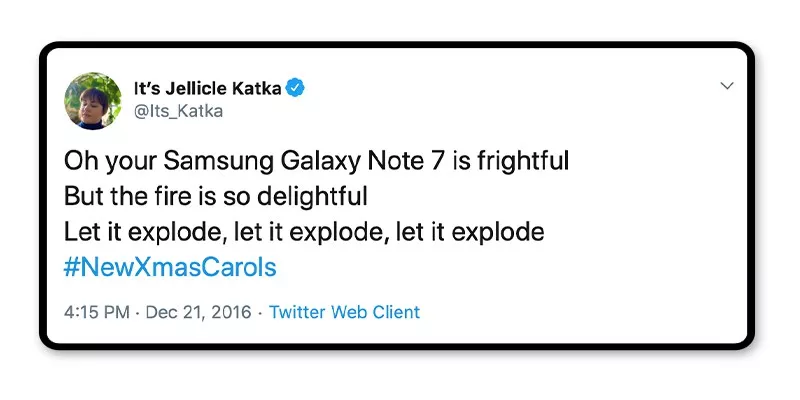
Task: Click the Twitter Web Client source link
Action: [x=344, y=312]
